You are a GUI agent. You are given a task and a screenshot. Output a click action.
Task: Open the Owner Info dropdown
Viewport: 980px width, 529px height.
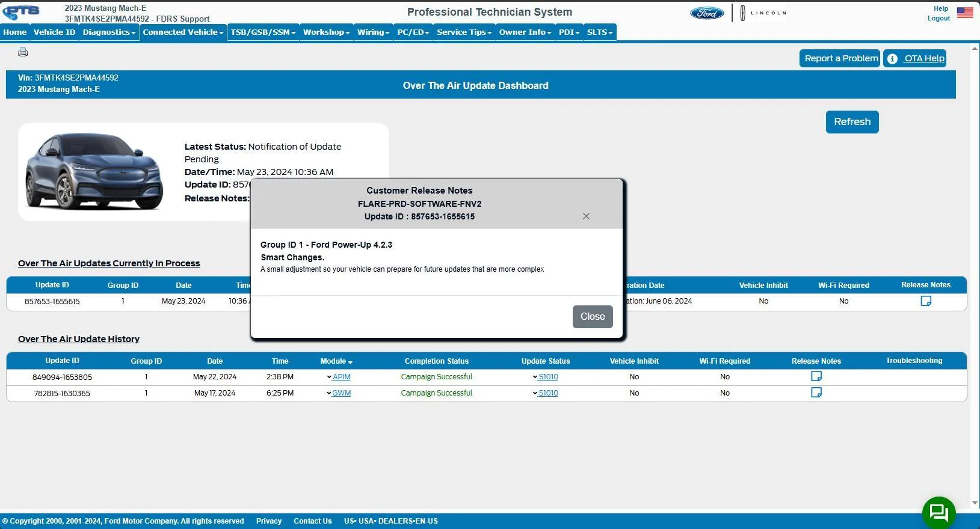point(525,32)
